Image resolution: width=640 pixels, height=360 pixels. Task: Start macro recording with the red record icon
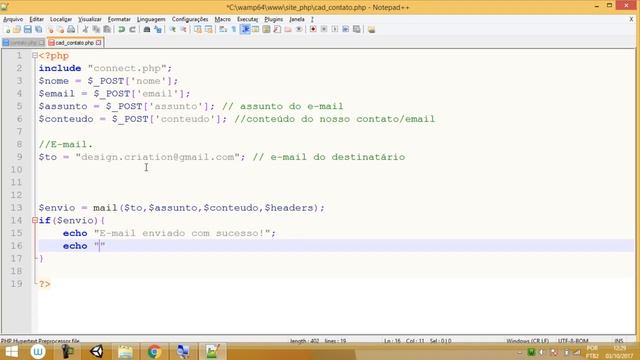coord(313,29)
